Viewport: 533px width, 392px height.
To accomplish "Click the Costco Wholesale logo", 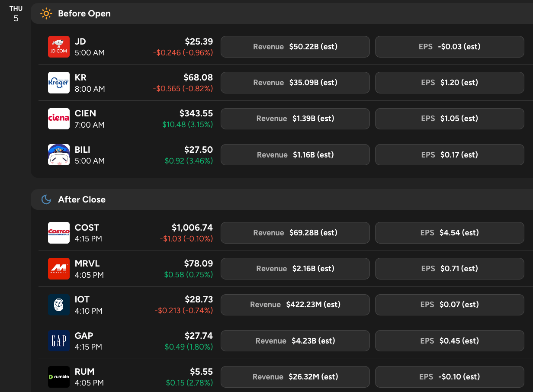I will pyautogui.click(x=59, y=233).
